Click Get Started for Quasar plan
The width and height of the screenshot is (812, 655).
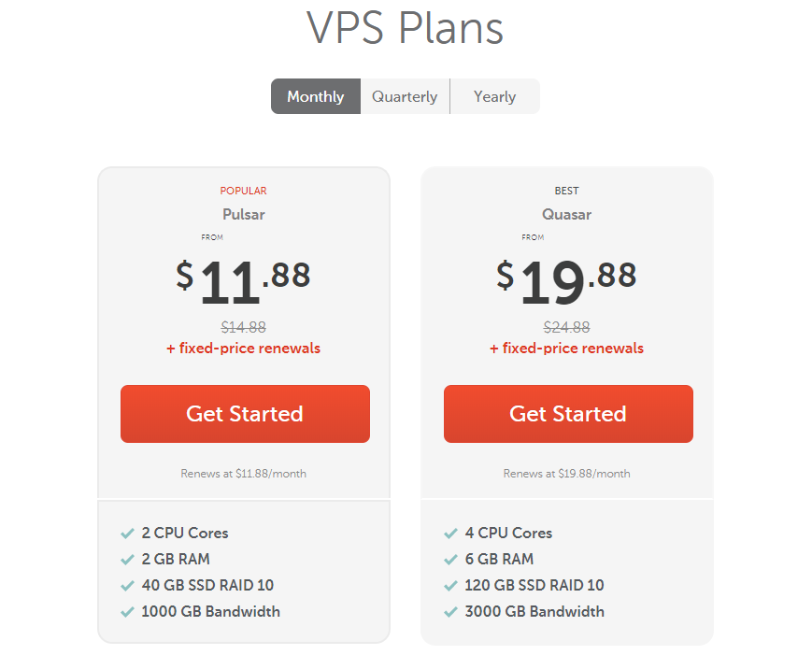pyautogui.click(x=568, y=414)
